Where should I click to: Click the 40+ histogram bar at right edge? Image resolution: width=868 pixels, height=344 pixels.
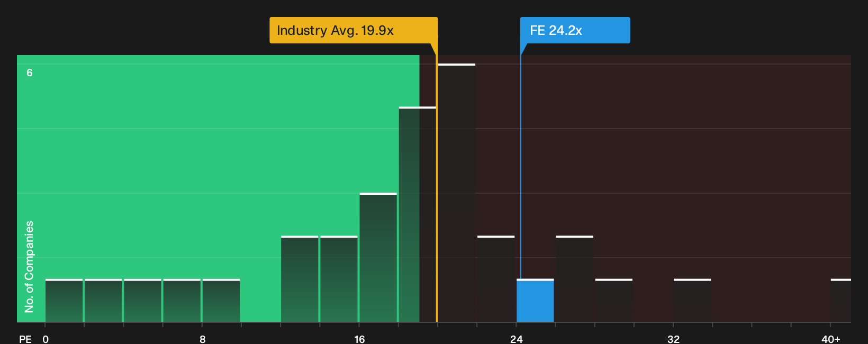841,301
